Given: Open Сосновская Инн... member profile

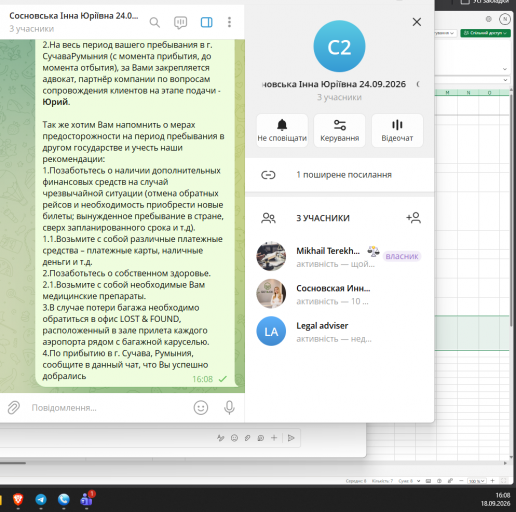Looking at the screenshot, I should point(340,294).
